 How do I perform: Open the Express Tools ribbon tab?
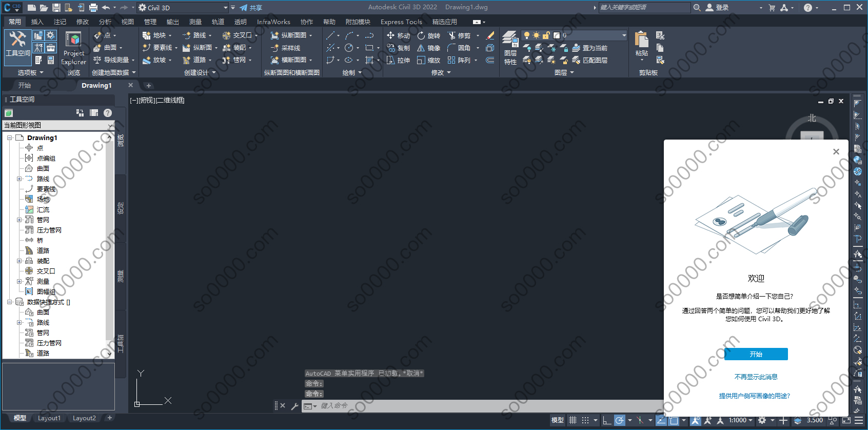(x=401, y=22)
